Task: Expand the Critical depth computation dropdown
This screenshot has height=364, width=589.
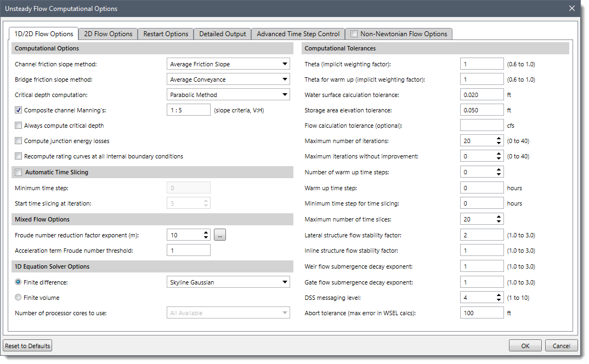Action: (x=228, y=95)
